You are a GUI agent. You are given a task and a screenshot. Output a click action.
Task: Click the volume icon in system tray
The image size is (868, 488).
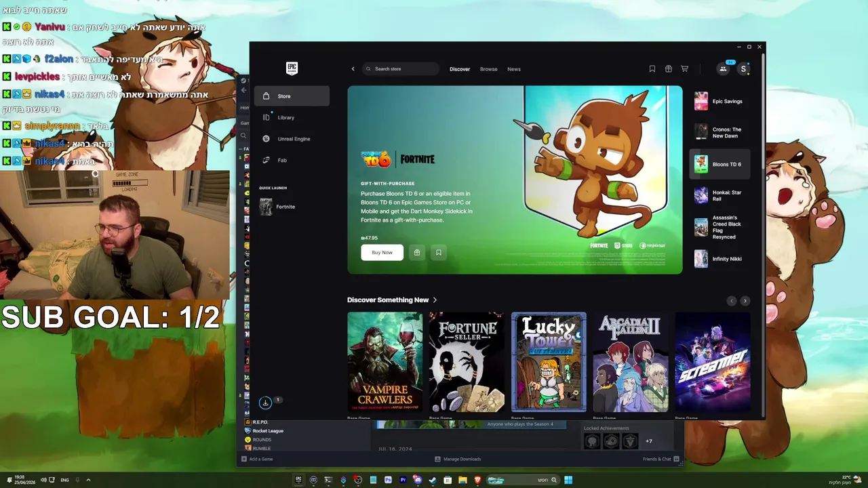[x=43, y=480]
